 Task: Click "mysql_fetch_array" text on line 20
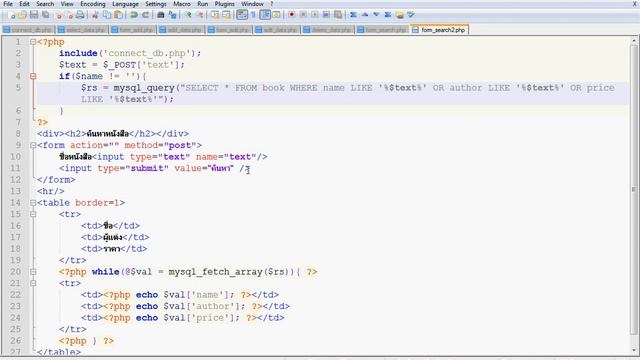coord(215,272)
